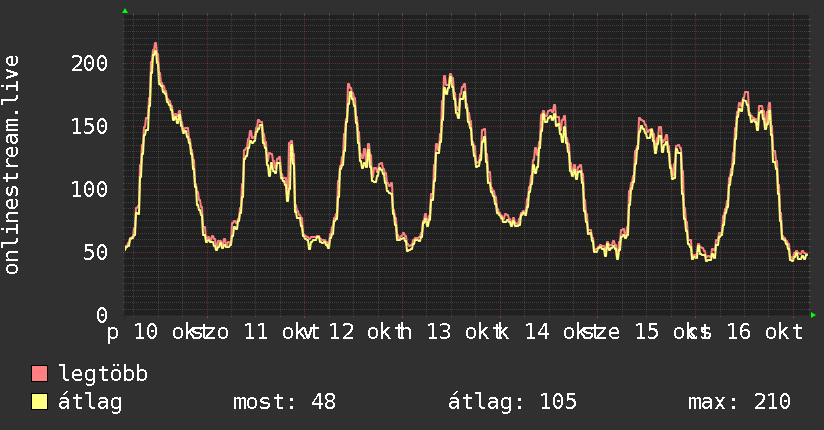Click the y-axis label 150
This screenshot has height=430, width=824.
click(89, 127)
